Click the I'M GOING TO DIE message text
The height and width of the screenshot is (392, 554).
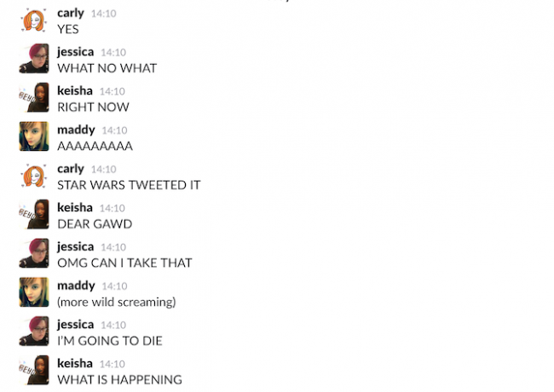(x=110, y=341)
